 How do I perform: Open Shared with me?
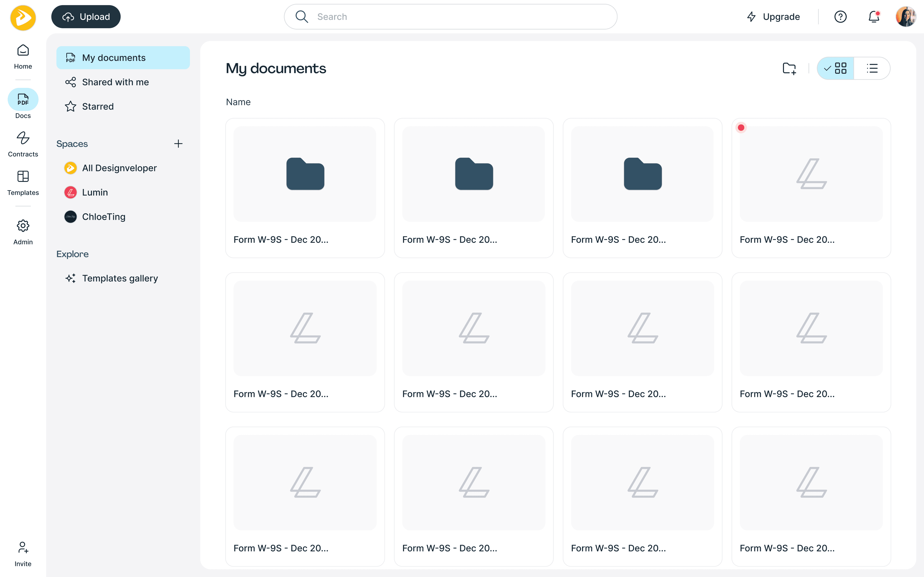pos(115,82)
